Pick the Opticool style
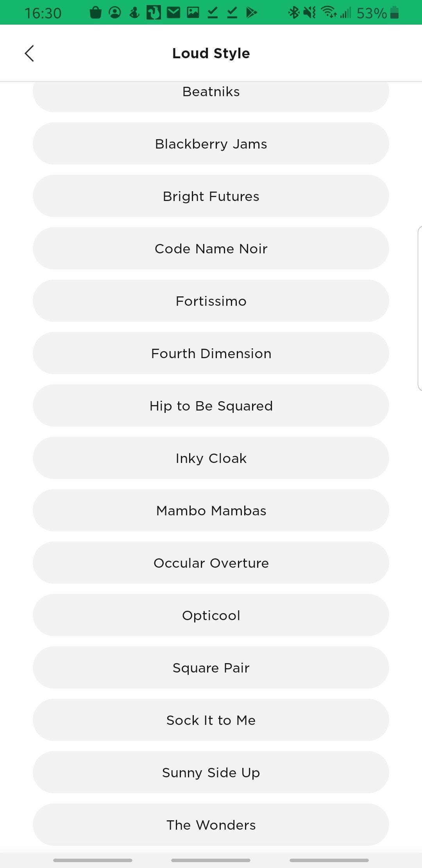 pyautogui.click(x=211, y=615)
